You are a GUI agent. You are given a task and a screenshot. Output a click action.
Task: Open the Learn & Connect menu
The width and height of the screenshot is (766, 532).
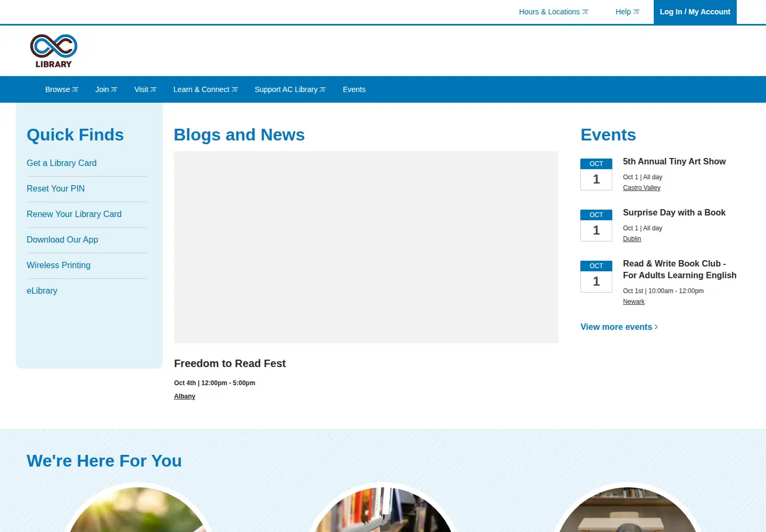(x=205, y=89)
